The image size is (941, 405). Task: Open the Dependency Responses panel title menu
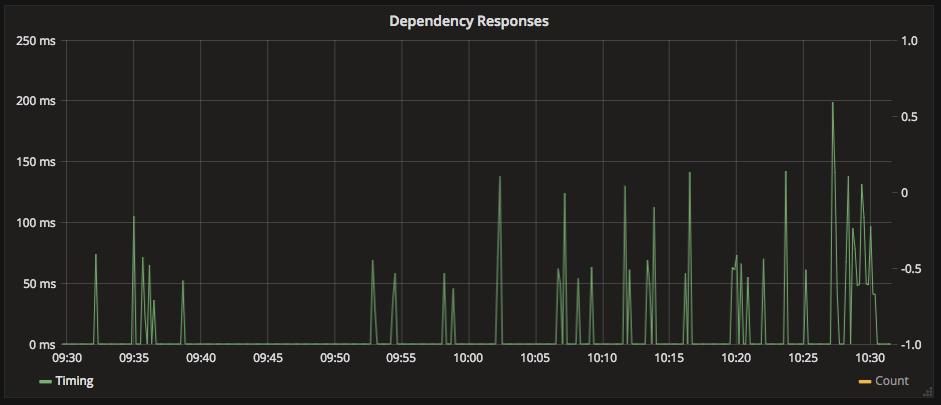[469, 21]
